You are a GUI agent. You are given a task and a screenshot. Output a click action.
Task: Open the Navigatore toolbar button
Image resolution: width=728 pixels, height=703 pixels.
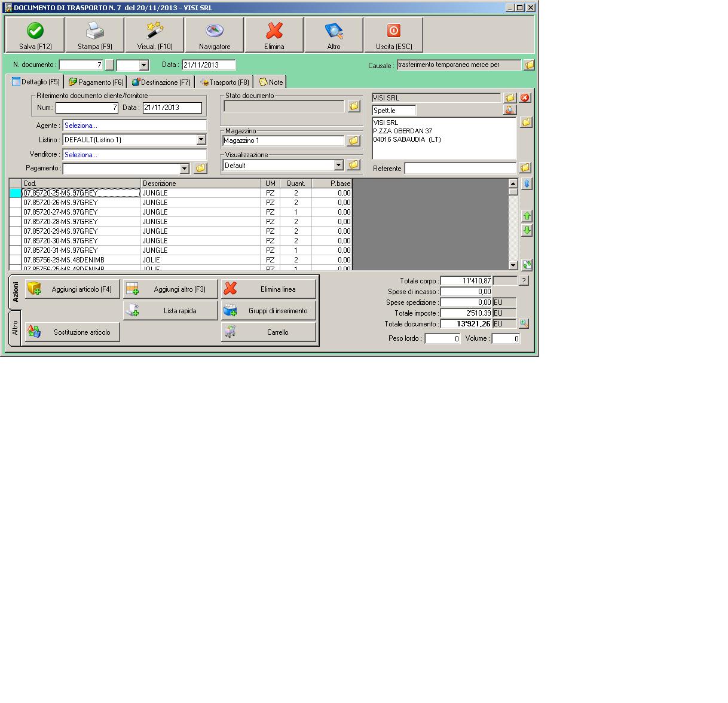click(215, 35)
